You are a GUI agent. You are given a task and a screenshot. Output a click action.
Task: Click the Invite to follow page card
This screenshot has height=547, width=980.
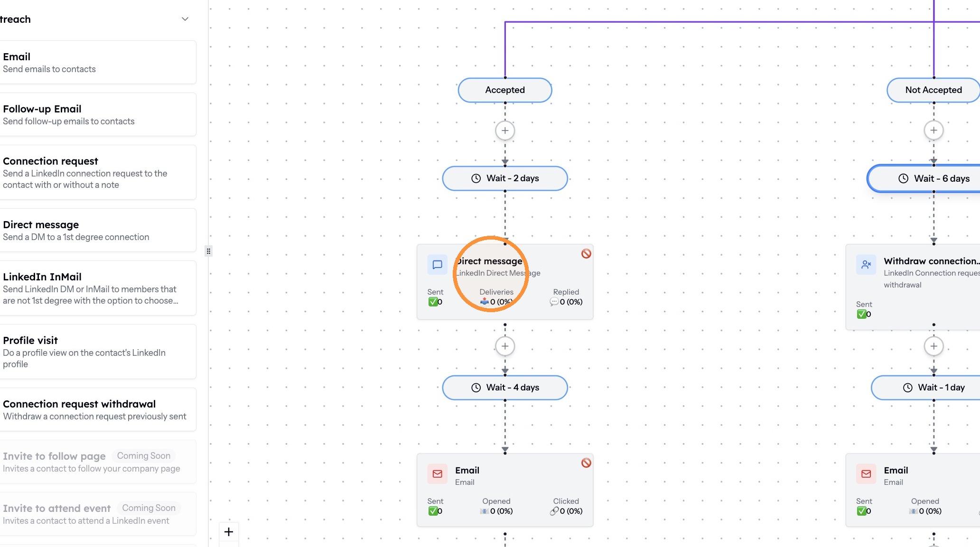pos(98,462)
